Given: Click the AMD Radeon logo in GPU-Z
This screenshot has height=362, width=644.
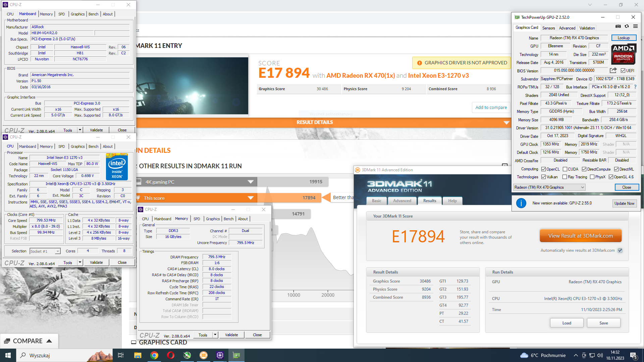Looking at the screenshot, I should (x=624, y=54).
